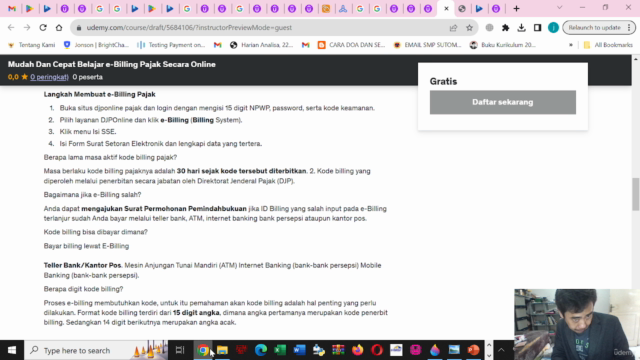Image resolution: width=640 pixels, height=360 pixels.
Task: Click the Daftar sekarang enroll button
Action: point(502,102)
